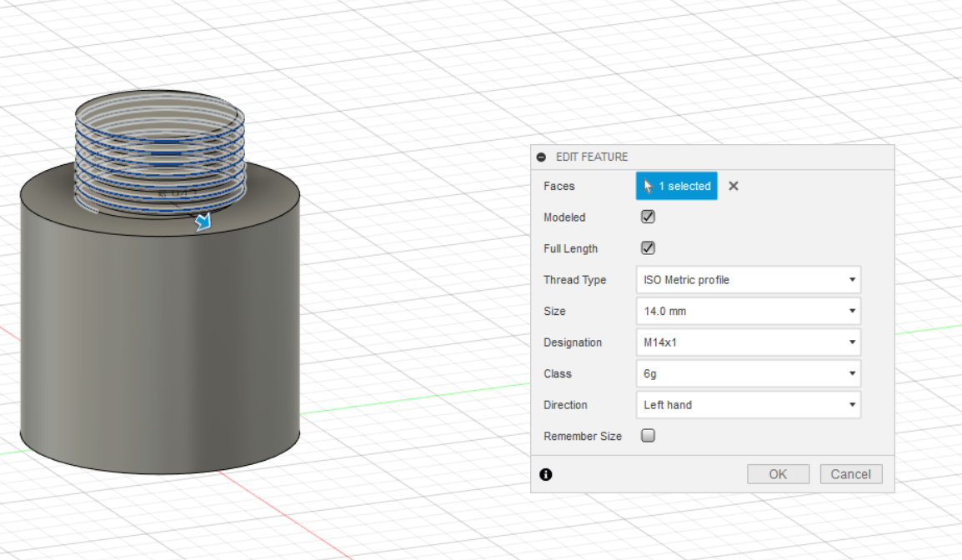Change the Direction Left hand dropdown

click(x=749, y=405)
